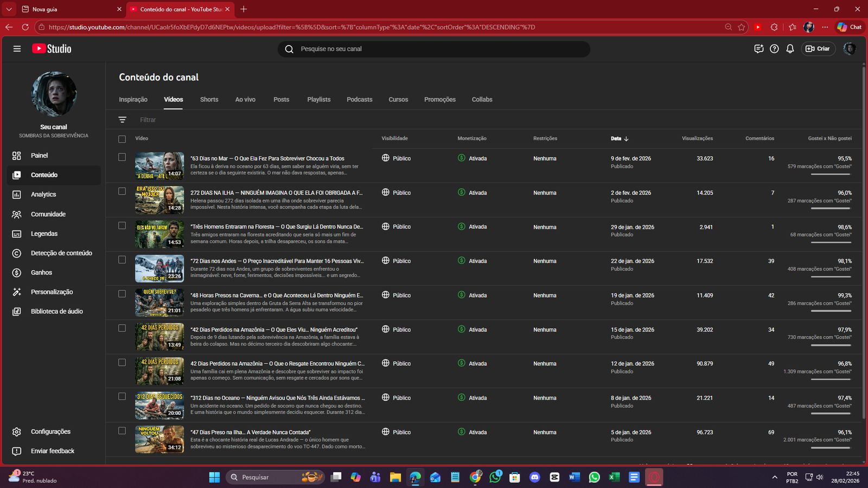The height and width of the screenshot is (488, 868).
Task: Open WhatsApp from the Windows taskbar
Action: coord(594,477)
